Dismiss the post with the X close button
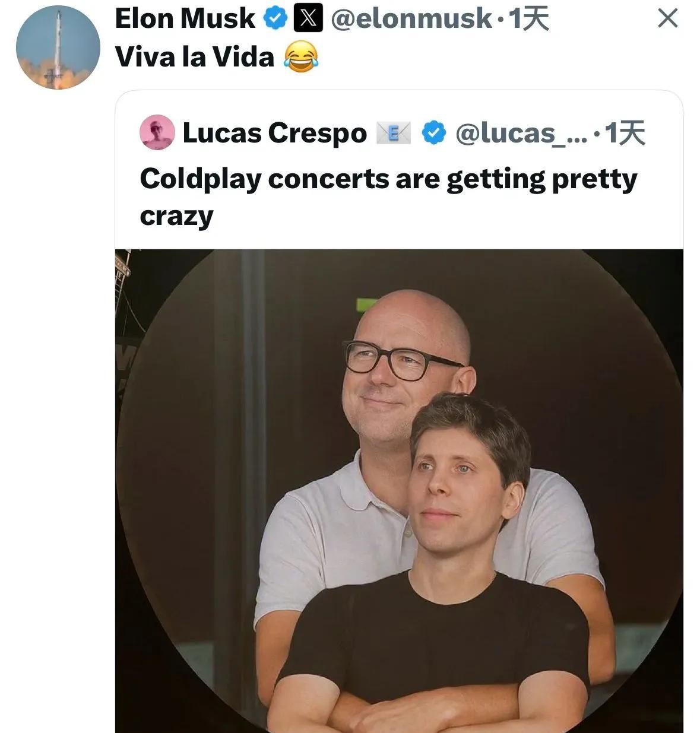 click(x=668, y=19)
